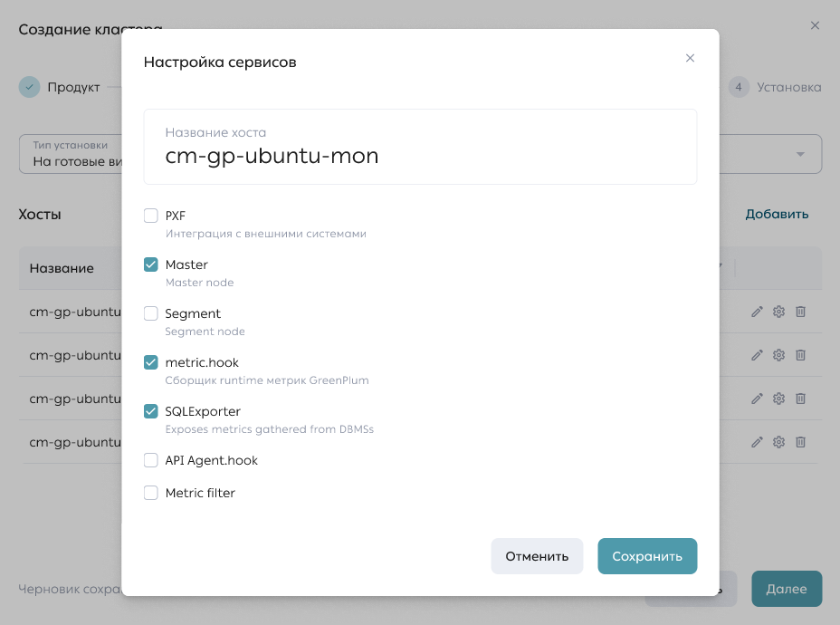Viewport: 840px width, 625px height.
Task: Select the Установка step number 4
Action: [x=775, y=87]
